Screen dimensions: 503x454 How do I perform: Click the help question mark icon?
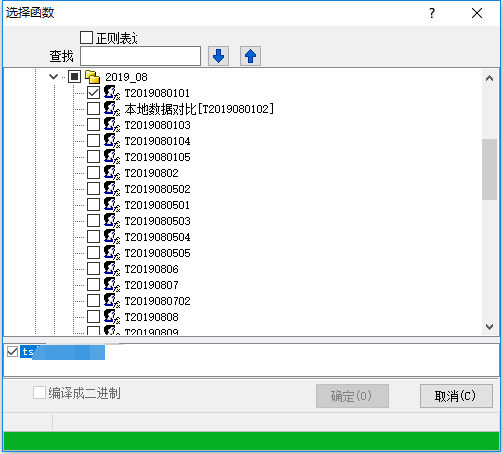pos(432,13)
